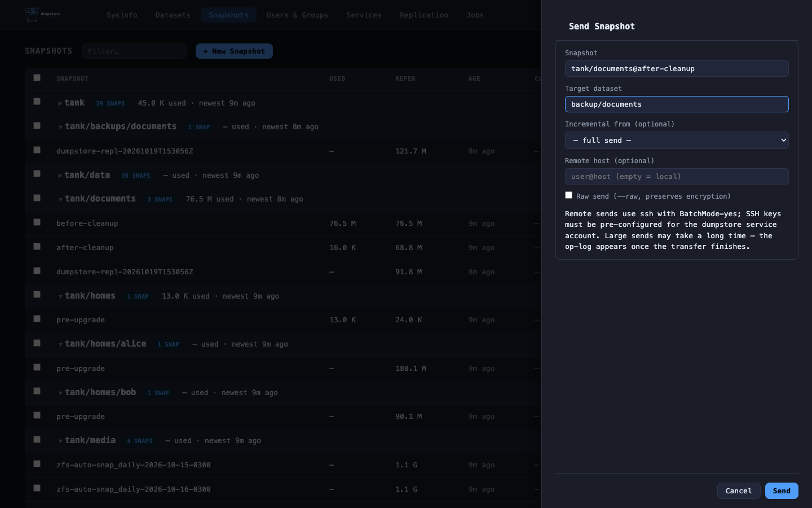The width and height of the screenshot is (812, 508).
Task: Collapse the tank/media snapshot group
Action: click(60, 441)
